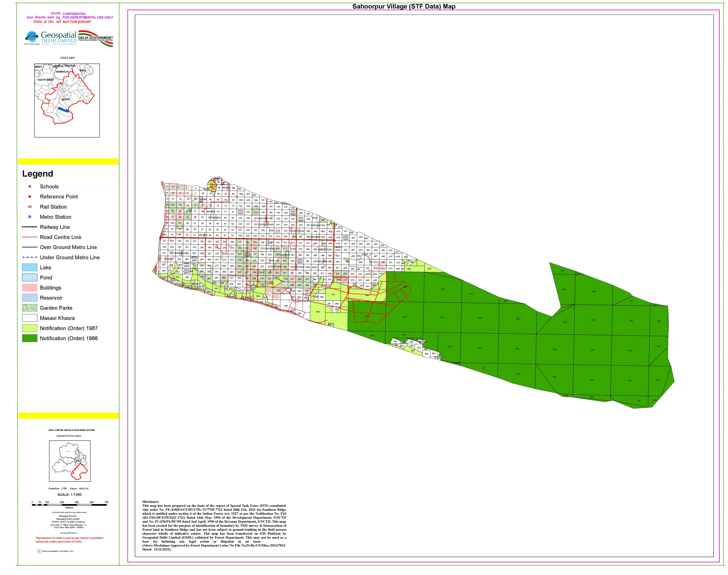The height and width of the screenshot is (575, 728).
Task: Click the red Reference Point cross icon
Action: 30,197
